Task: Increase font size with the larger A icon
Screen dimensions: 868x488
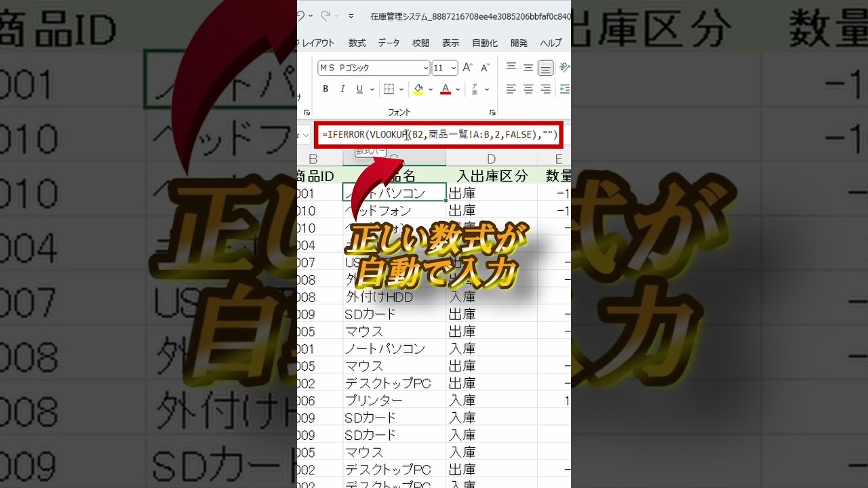Action: [x=467, y=68]
